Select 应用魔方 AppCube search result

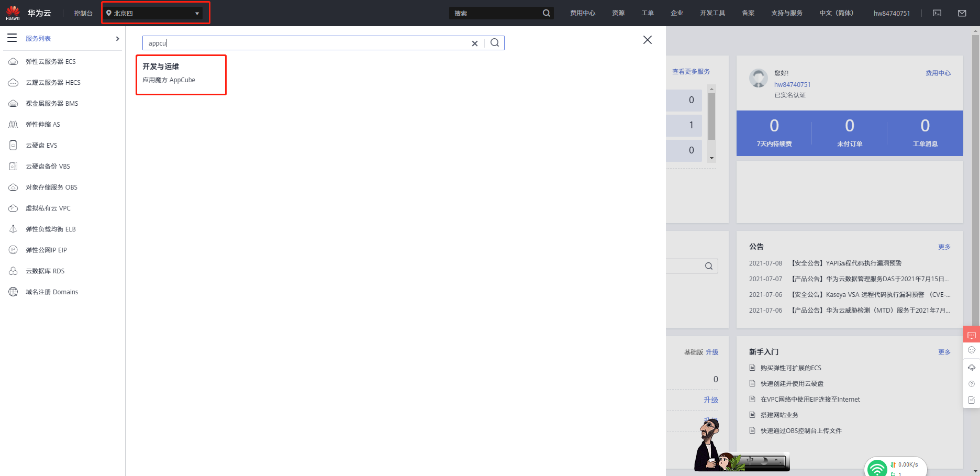pos(169,80)
